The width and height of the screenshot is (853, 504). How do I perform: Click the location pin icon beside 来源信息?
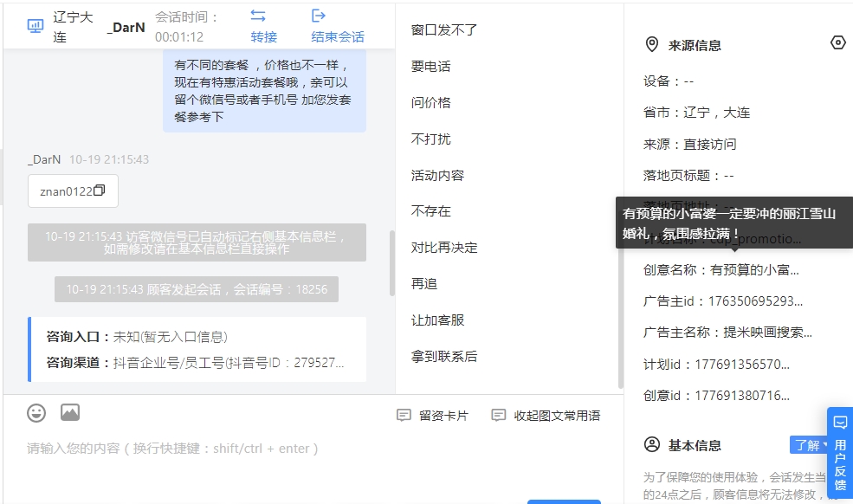coord(652,45)
